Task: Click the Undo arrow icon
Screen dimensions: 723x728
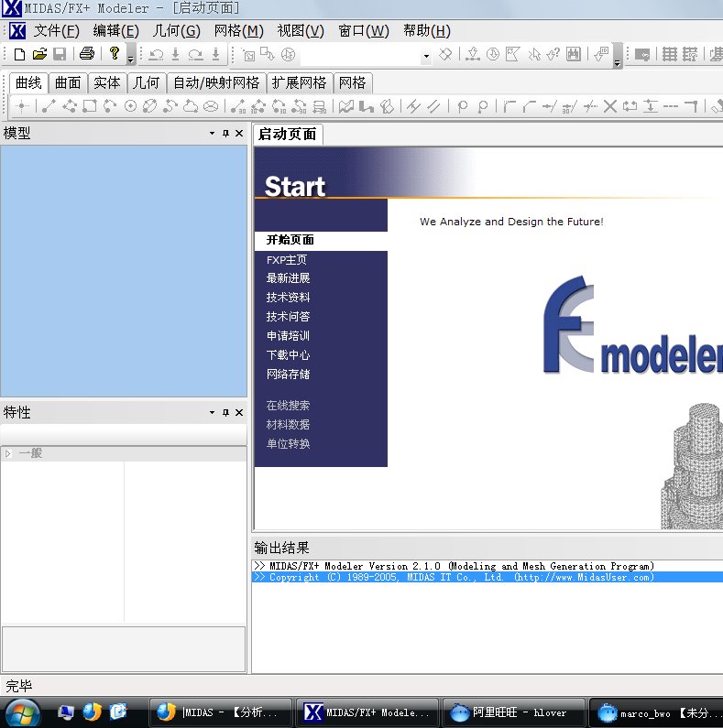Action: tap(156, 55)
